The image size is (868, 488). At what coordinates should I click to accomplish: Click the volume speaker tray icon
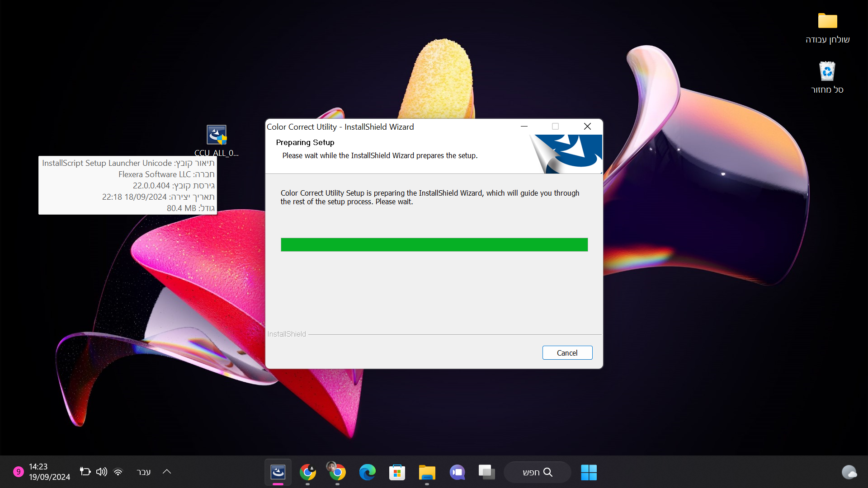point(101,472)
